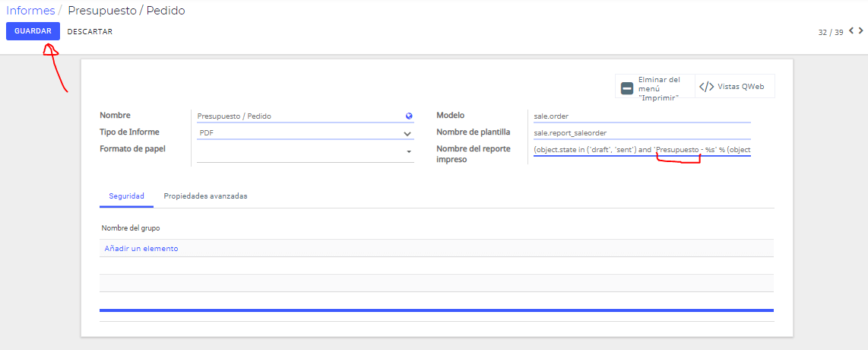Open the Tipo de Informe dropdown
Image resolution: width=868 pixels, height=350 pixels.
tap(306, 133)
